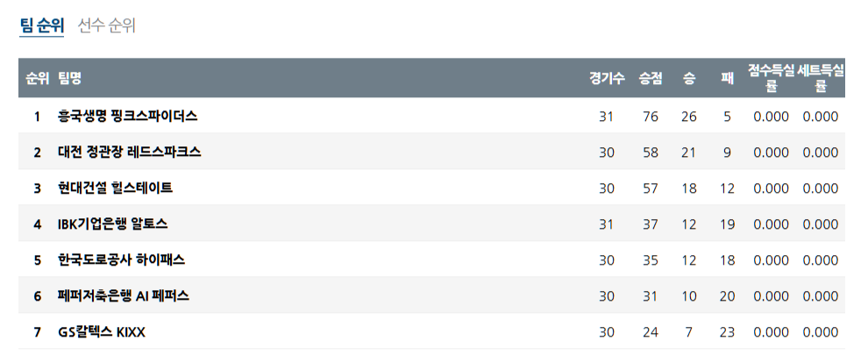
Task: Click 대전 정관장's 21 wins value
Action: [x=688, y=153]
